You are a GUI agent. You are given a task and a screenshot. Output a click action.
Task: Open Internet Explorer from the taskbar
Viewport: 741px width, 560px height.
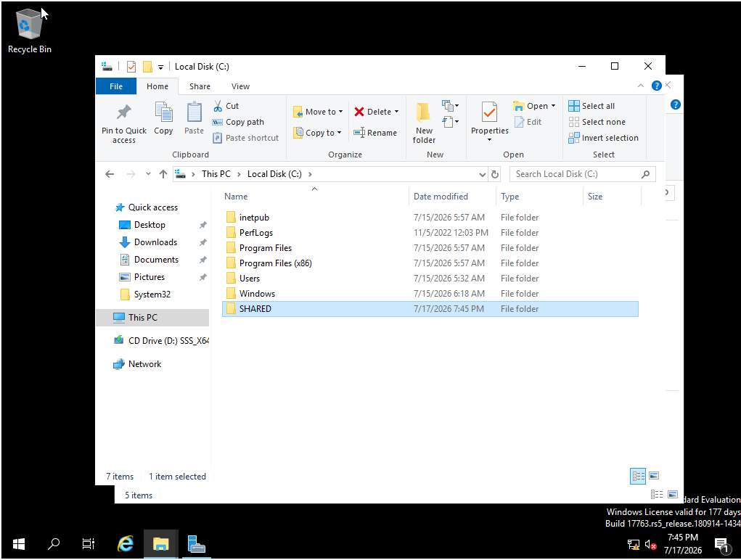[126, 545]
